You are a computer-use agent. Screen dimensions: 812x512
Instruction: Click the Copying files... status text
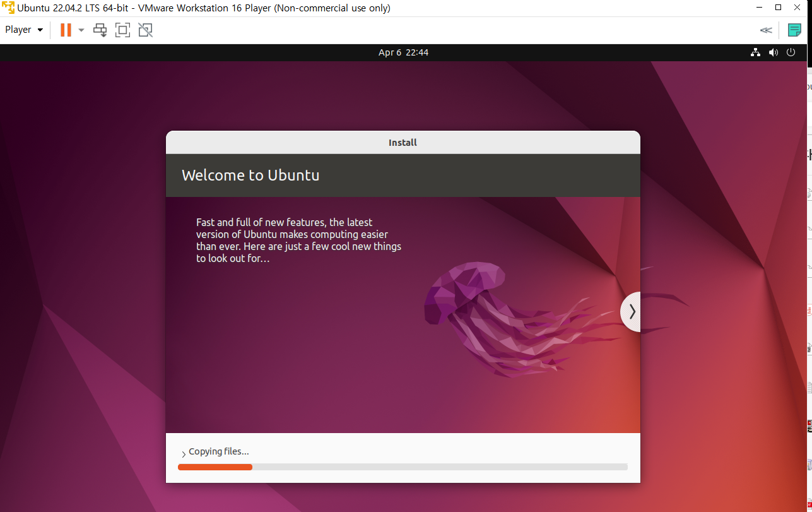[x=219, y=451]
